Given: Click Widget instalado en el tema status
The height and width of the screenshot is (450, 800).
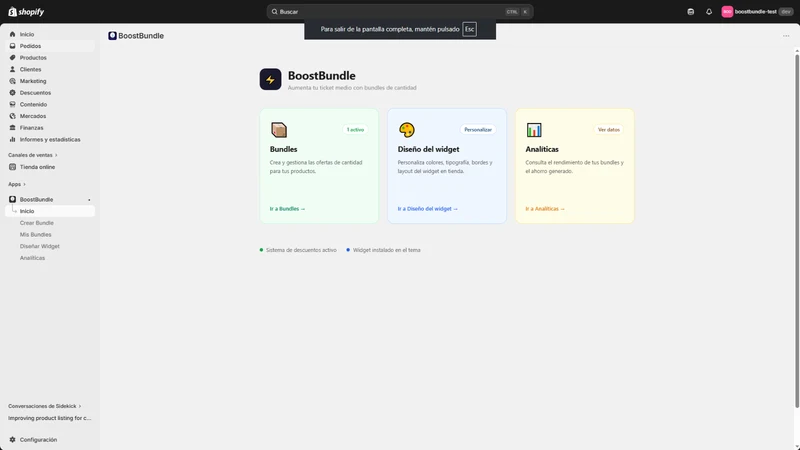Looking at the screenshot, I should coord(383,250).
